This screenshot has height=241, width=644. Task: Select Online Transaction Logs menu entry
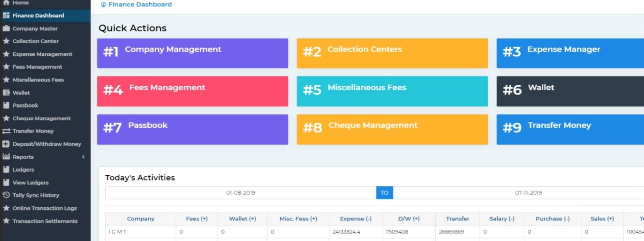pyautogui.click(x=45, y=208)
